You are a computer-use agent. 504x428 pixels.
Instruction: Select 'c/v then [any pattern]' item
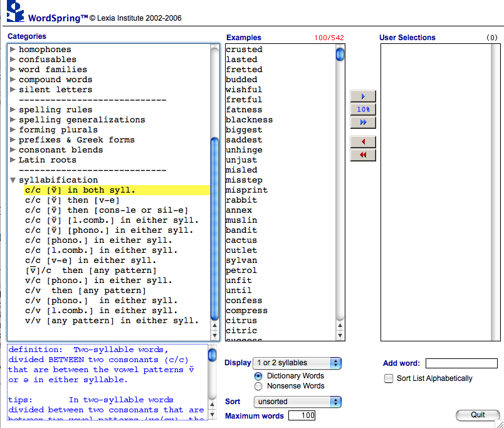click(x=85, y=291)
